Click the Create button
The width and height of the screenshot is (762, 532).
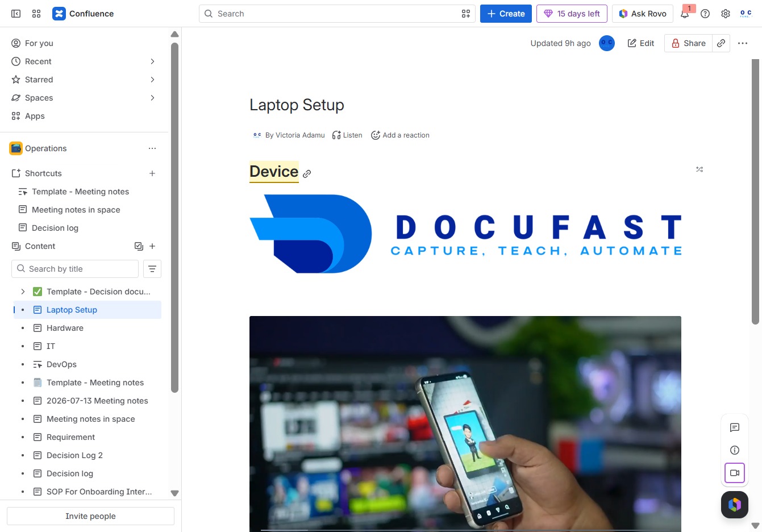(x=506, y=14)
